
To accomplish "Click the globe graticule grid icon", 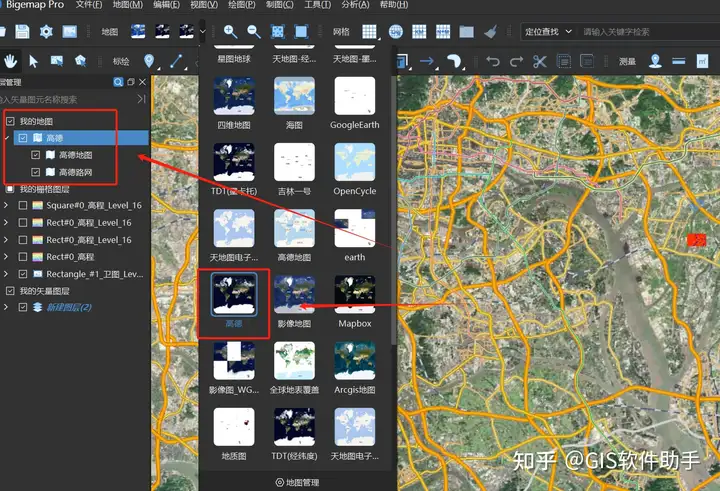I will click(395, 32).
